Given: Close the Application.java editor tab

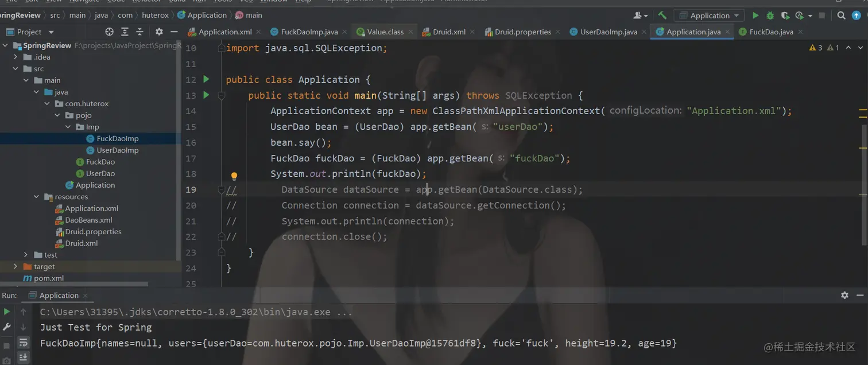Looking at the screenshot, I should click(727, 32).
